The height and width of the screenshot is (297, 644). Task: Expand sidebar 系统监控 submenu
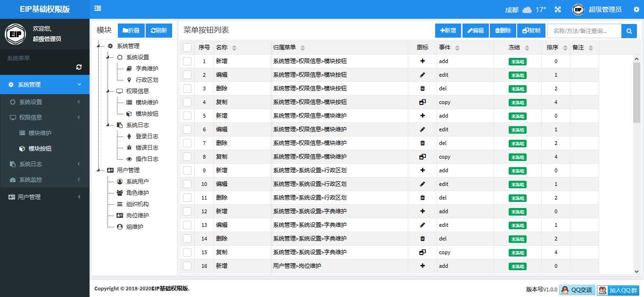tap(45, 180)
